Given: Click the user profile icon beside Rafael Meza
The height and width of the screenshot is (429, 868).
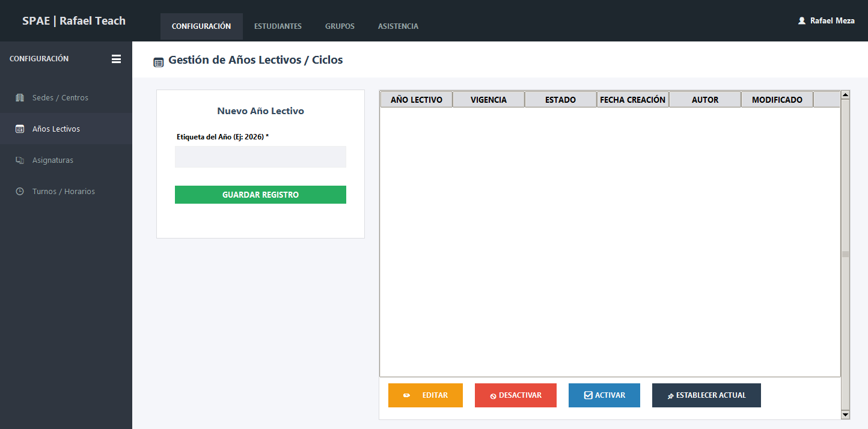Looking at the screenshot, I should [801, 20].
